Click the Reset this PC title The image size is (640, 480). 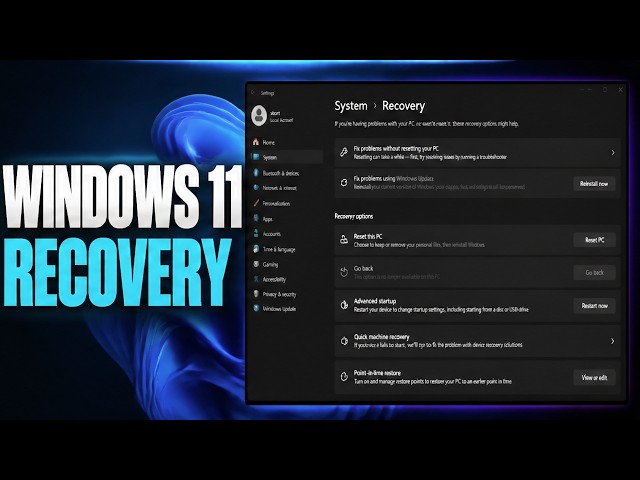pos(368,236)
